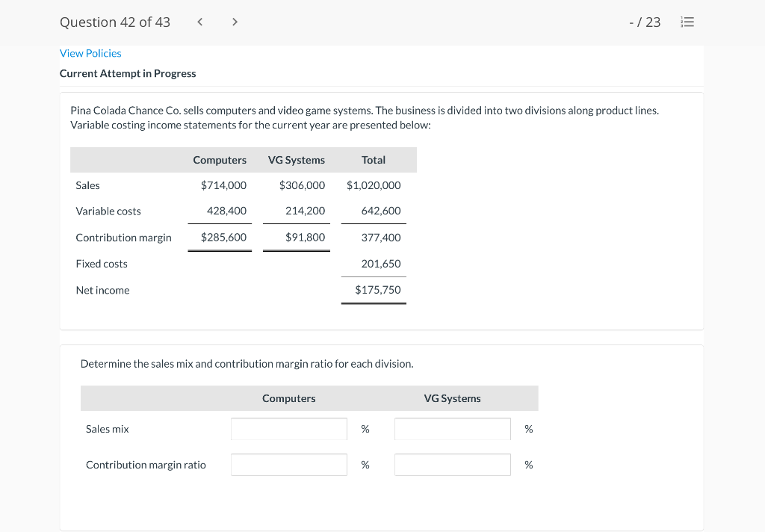Select the 'Determine the sales mix' instruction text

(247, 364)
